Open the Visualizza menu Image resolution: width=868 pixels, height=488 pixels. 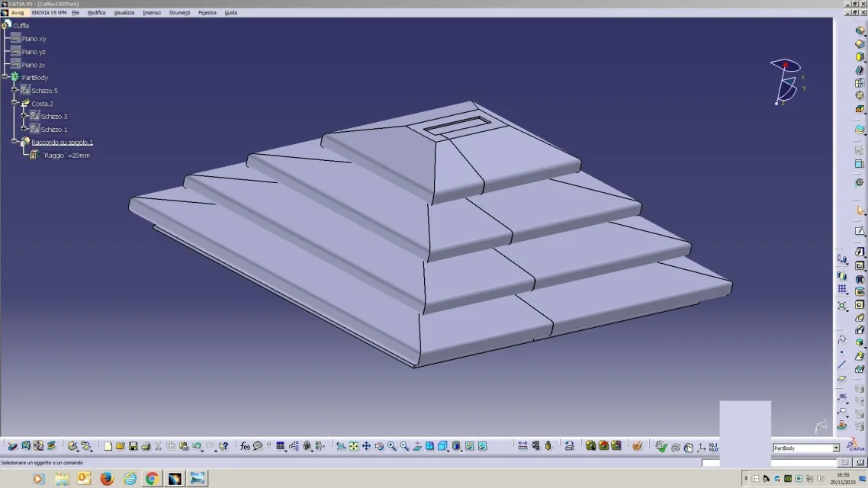124,13
